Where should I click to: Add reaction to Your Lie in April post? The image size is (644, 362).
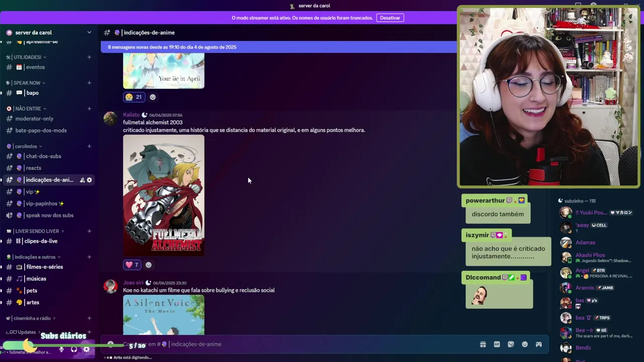pos(152,97)
